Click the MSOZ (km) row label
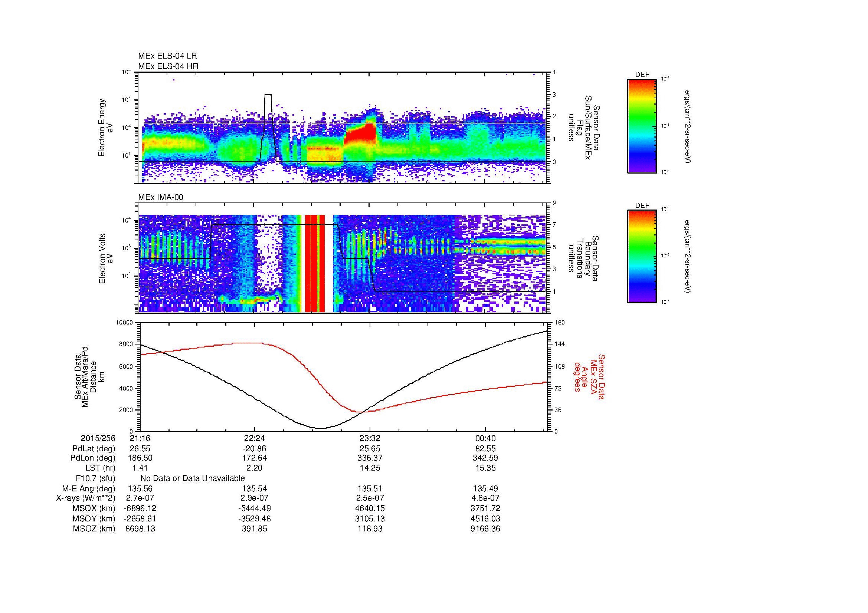This screenshot has width=868, height=613. pos(94,529)
